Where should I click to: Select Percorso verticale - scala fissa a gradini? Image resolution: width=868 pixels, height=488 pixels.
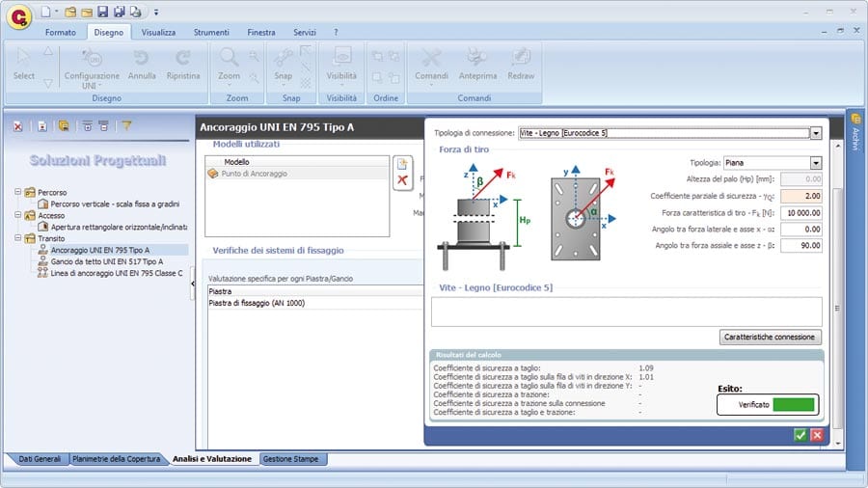(x=115, y=203)
